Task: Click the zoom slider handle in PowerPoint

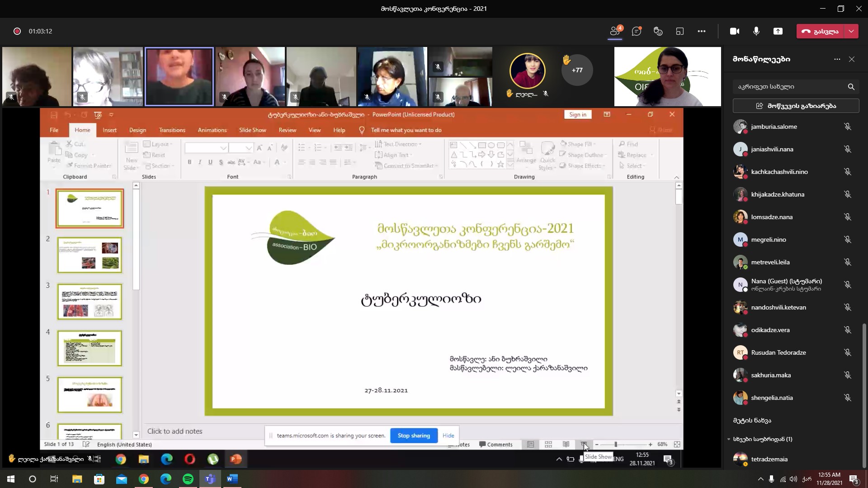Action: 616,445
